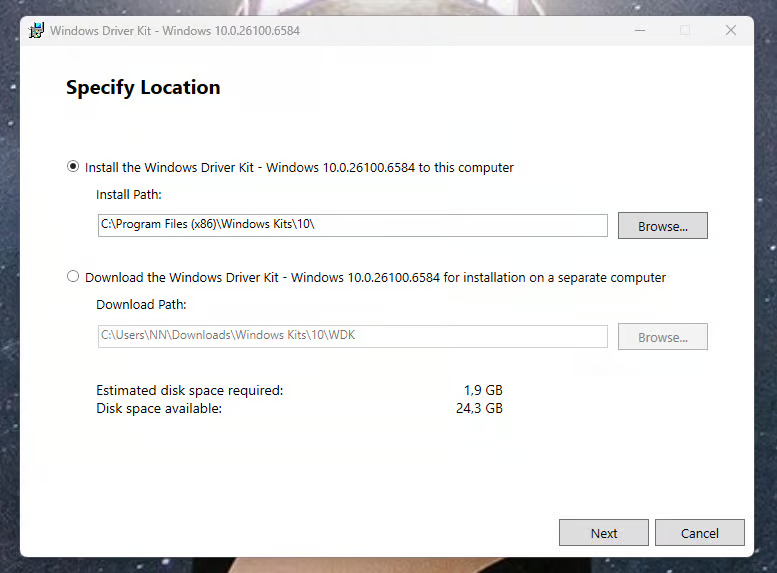Click Browse next to Download Path

click(x=663, y=337)
